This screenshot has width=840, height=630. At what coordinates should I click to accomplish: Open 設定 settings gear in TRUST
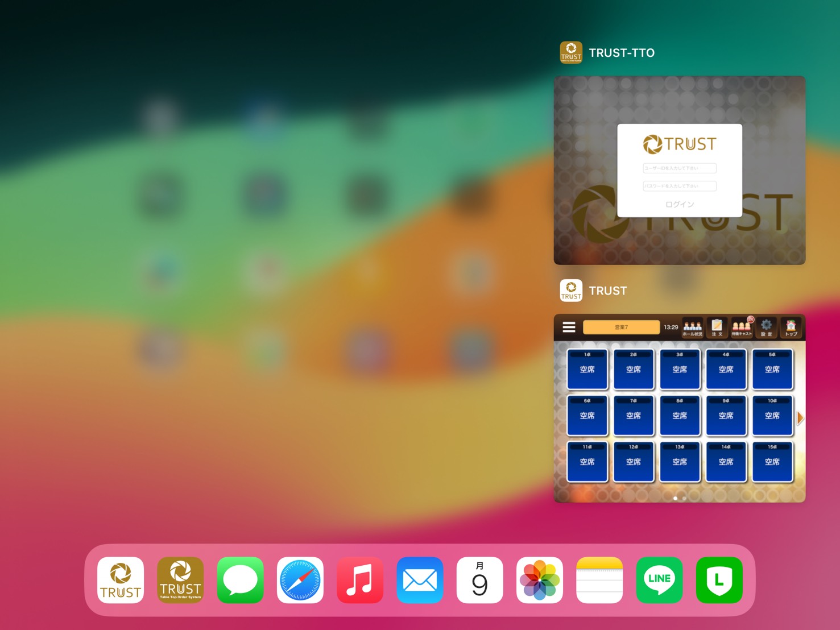coord(767,328)
